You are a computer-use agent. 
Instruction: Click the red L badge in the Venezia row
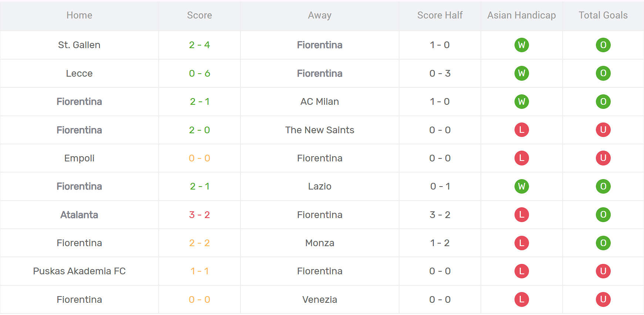522,299
